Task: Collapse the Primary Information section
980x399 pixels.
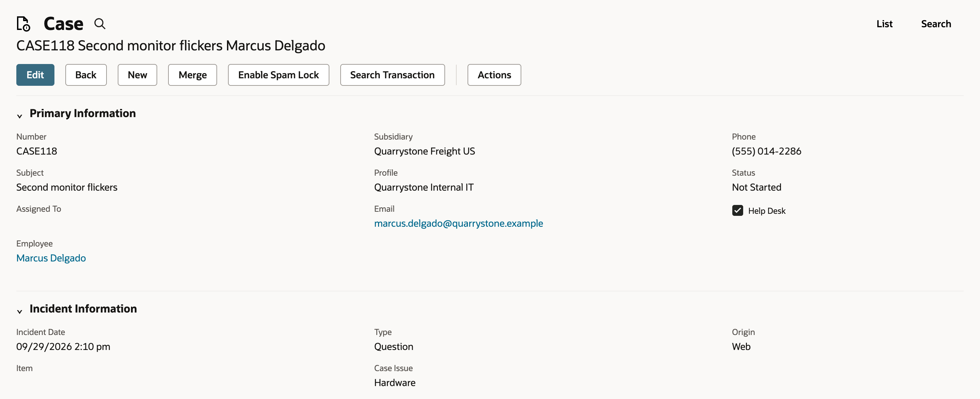Action: tap(20, 116)
